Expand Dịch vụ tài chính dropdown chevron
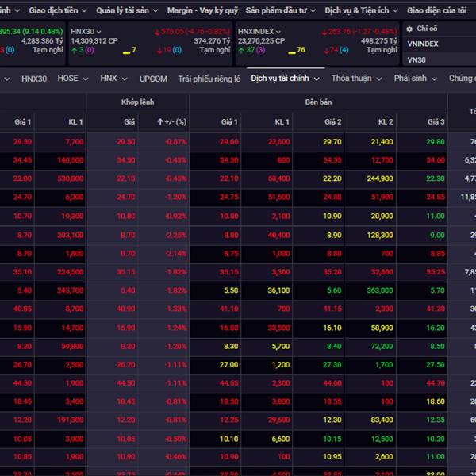This screenshot has width=476, height=476. click(x=317, y=79)
